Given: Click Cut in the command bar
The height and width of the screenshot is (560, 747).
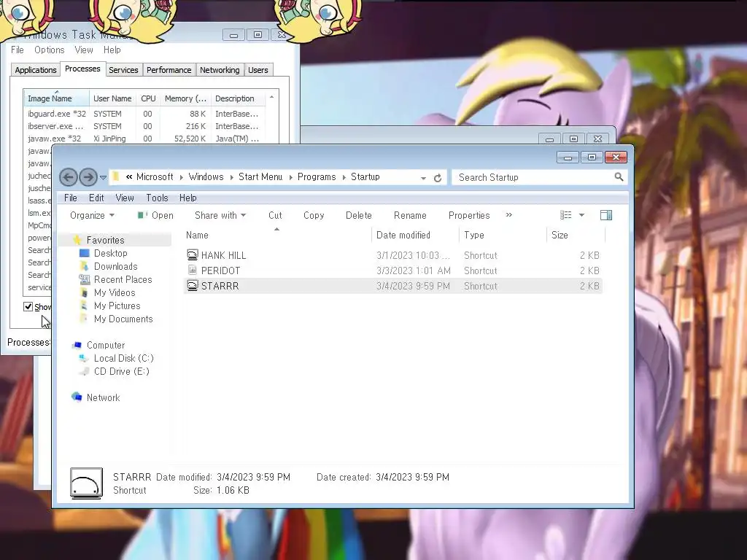Looking at the screenshot, I should pyautogui.click(x=275, y=215).
